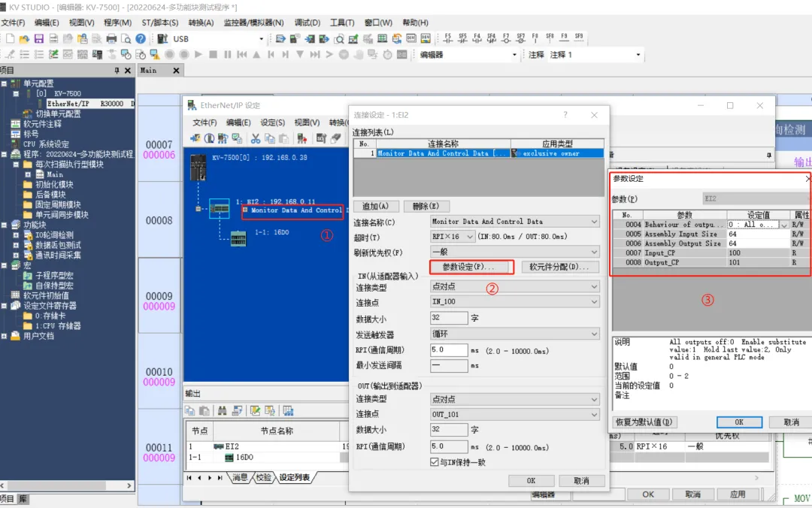Screen dimensions: 812x508
Task: Open the 监控器/模拟器(N) menu
Action: tap(253, 23)
